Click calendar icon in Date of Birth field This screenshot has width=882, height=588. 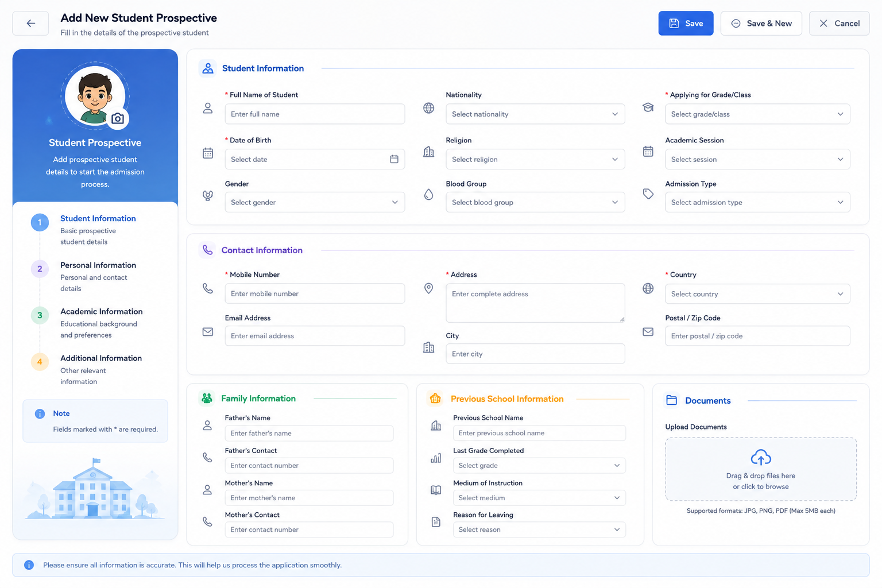click(x=394, y=159)
